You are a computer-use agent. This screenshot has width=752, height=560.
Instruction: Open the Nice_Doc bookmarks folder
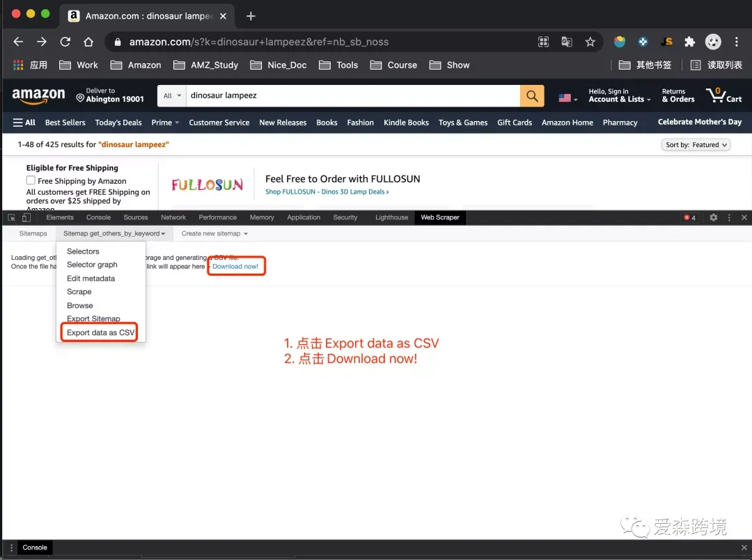[279, 65]
